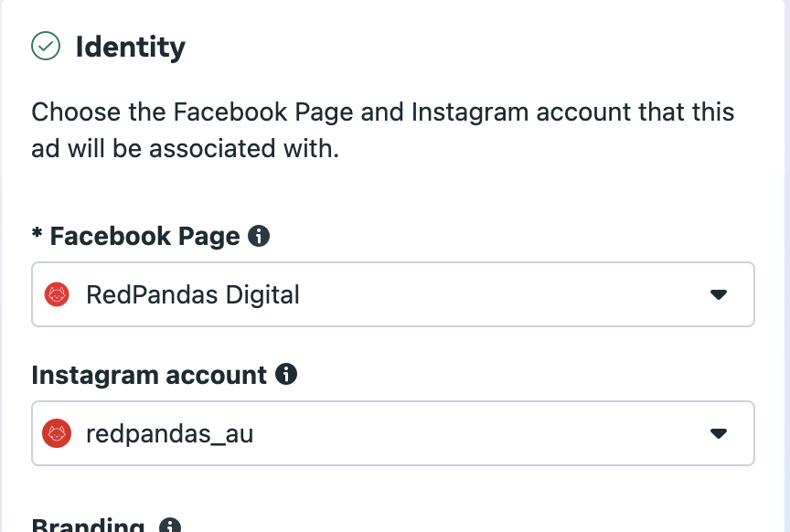Click the info icon next to Branding

tap(169, 527)
